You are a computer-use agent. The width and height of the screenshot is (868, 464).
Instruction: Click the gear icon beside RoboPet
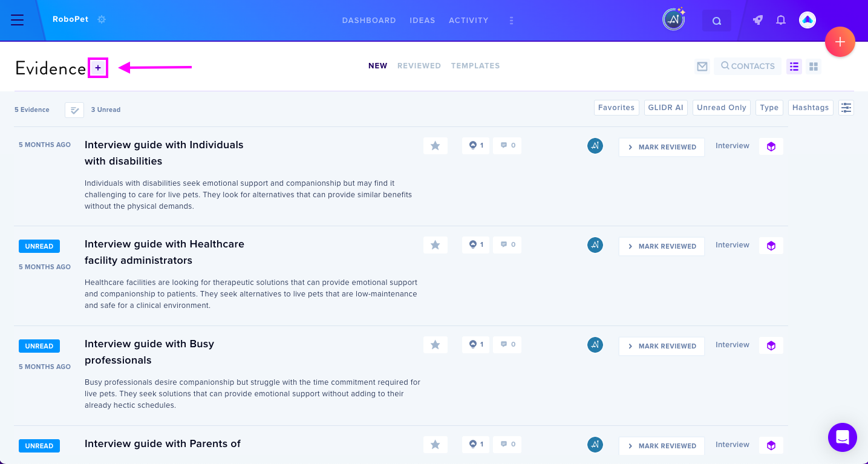(102, 19)
